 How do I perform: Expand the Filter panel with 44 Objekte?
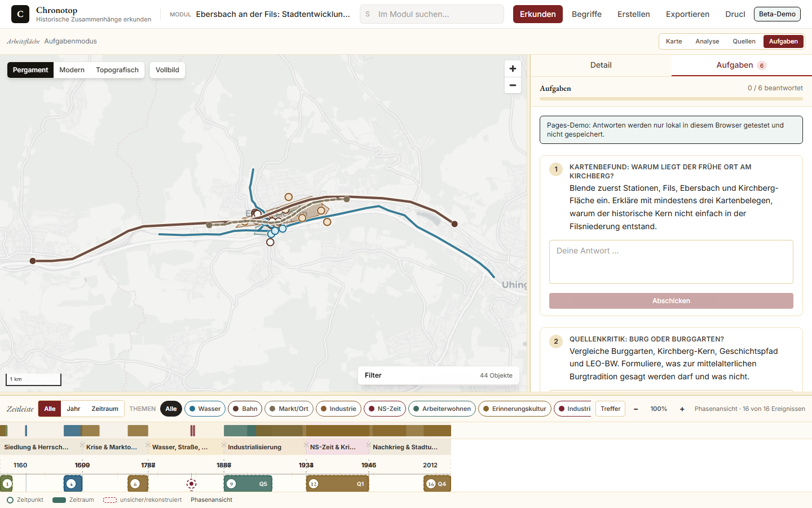pyautogui.click(x=439, y=375)
